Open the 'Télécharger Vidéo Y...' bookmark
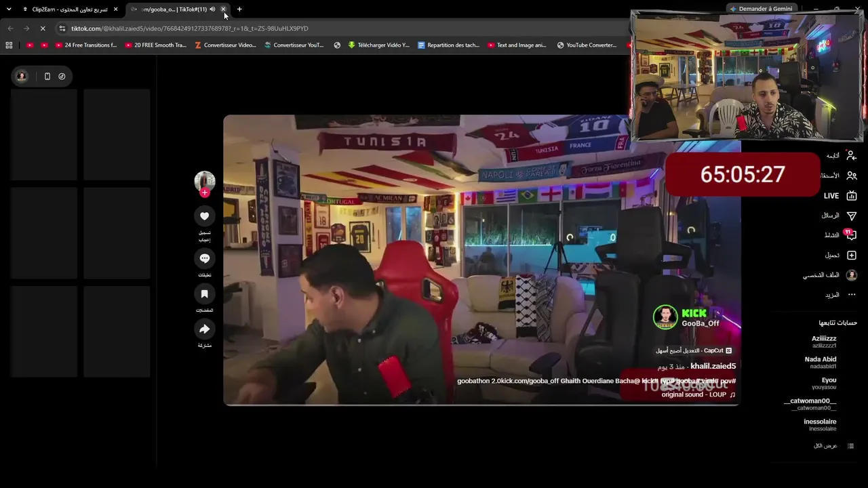 pos(379,45)
